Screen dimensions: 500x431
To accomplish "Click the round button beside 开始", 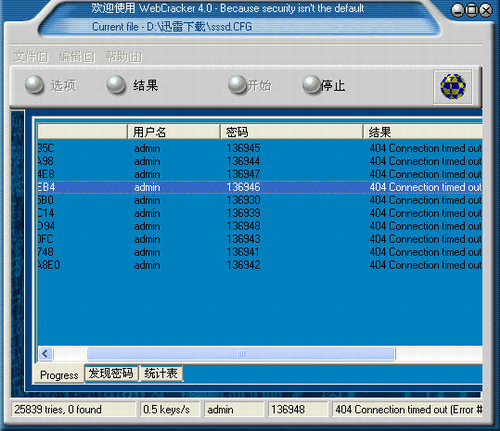I will click(x=237, y=84).
